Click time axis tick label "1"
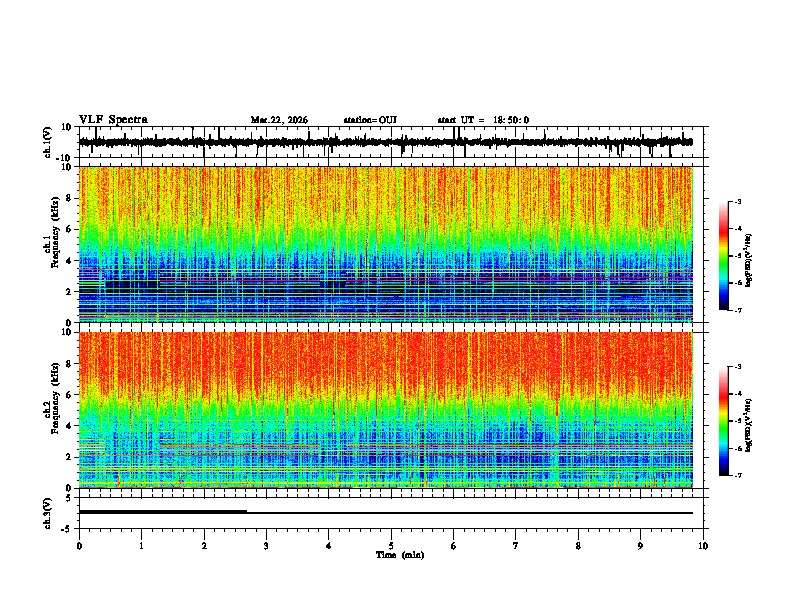The image size is (792, 612). (141, 546)
